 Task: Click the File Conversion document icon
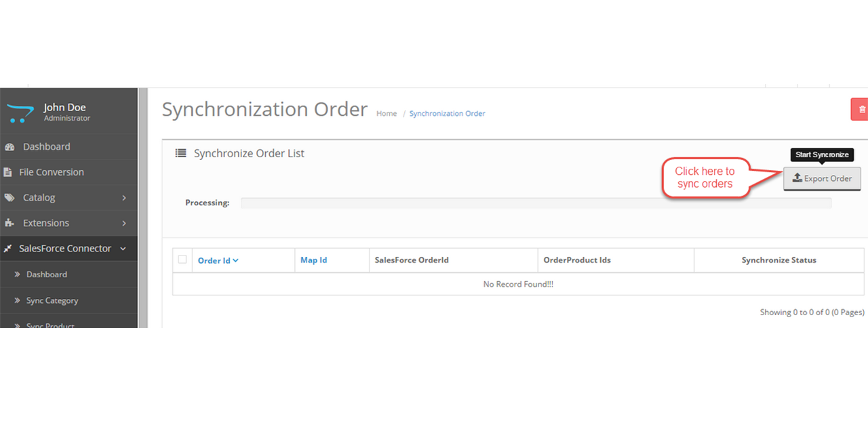point(8,172)
